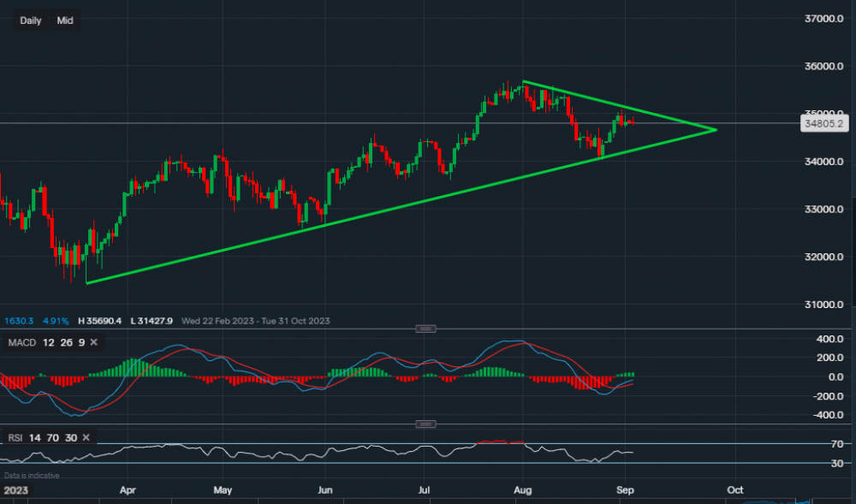This screenshot has width=856, height=504.
Task: Remove the RSI indicator with its X
Action: click(x=88, y=438)
